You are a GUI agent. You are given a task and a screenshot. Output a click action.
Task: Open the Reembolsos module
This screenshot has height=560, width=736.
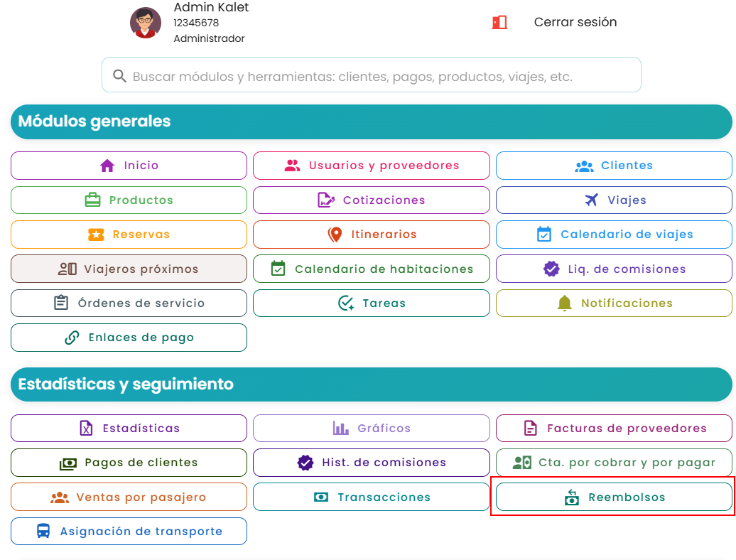(614, 497)
